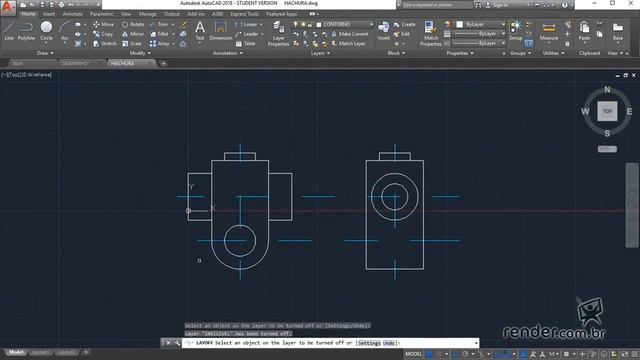
Task: Activate the Move command
Action: click(x=103, y=24)
